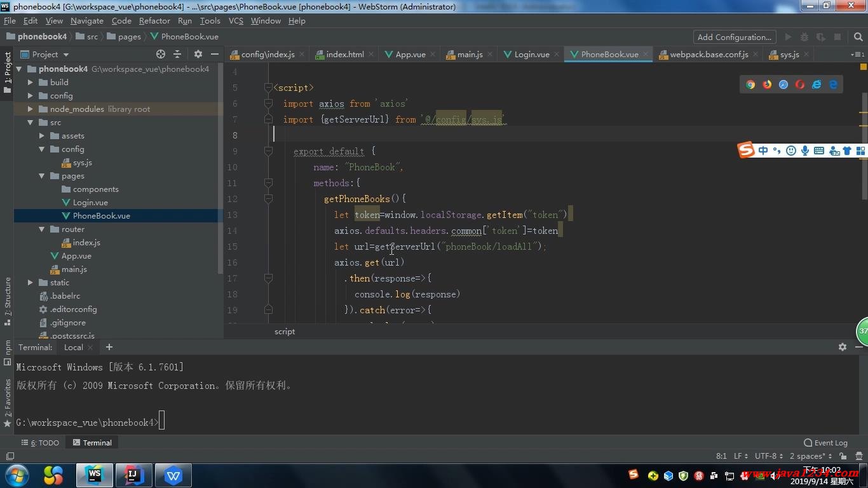Open preview in Chrome browser icon
The width and height of the screenshot is (868, 488).
click(750, 85)
